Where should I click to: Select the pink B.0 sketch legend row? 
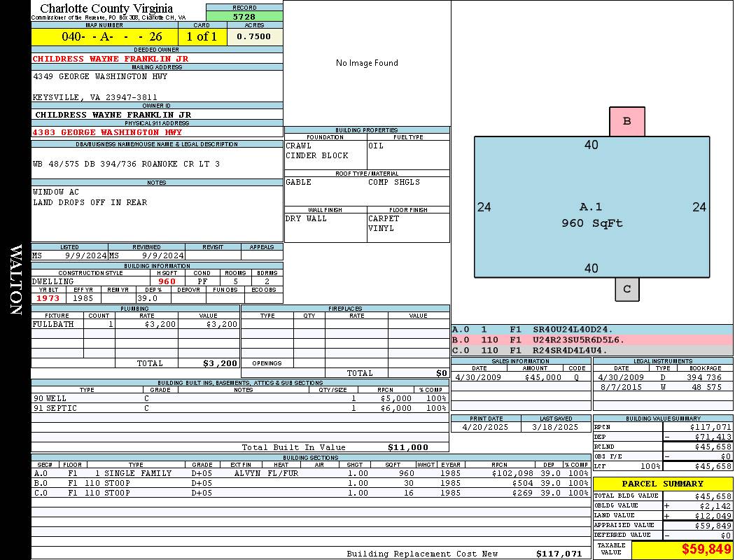coord(591,339)
